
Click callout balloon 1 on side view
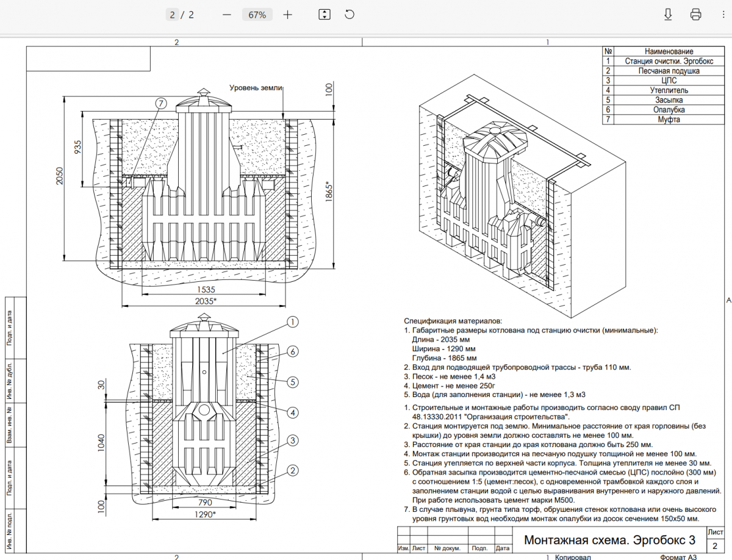[x=293, y=321]
